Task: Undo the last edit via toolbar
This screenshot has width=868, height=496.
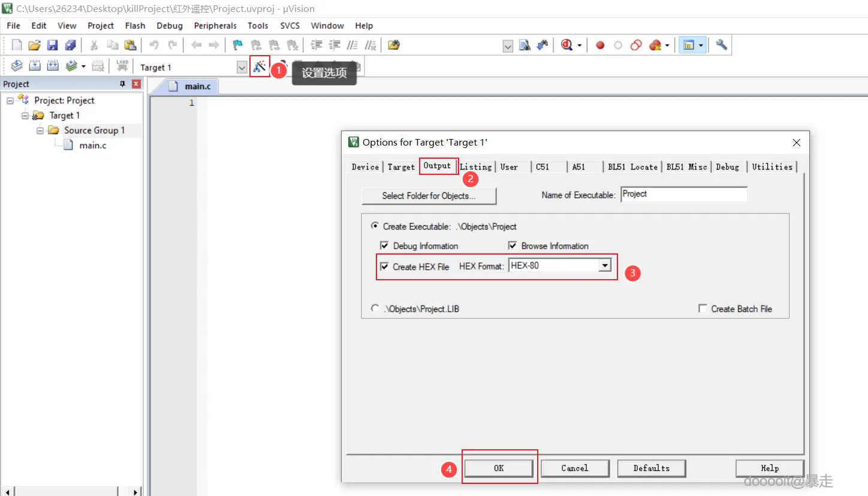Action: tap(154, 45)
